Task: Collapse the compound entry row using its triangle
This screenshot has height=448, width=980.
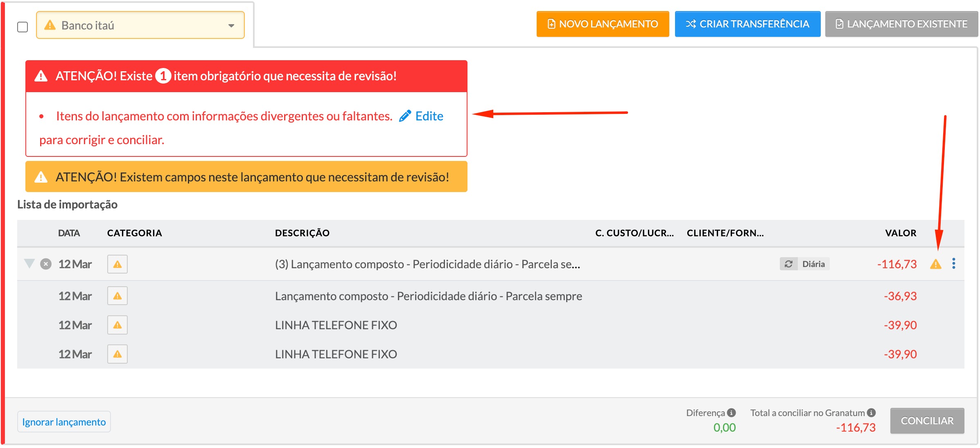Action: (x=29, y=263)
